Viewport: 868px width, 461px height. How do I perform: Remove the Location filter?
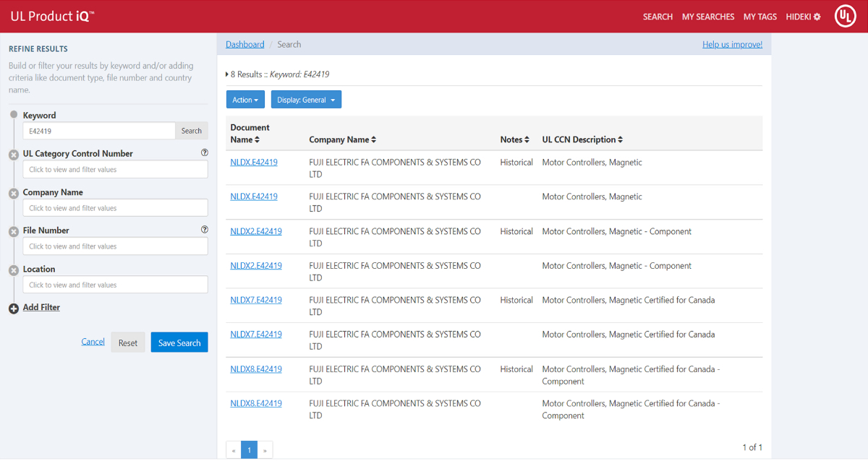[x=14, y=270]
